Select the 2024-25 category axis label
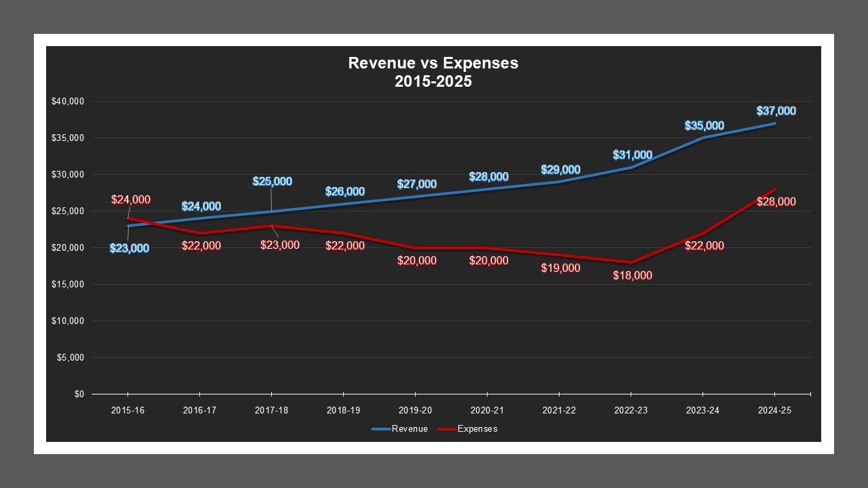Image resolution: width=868 pixels, height=488 pixels. click(x=775, y=410)
